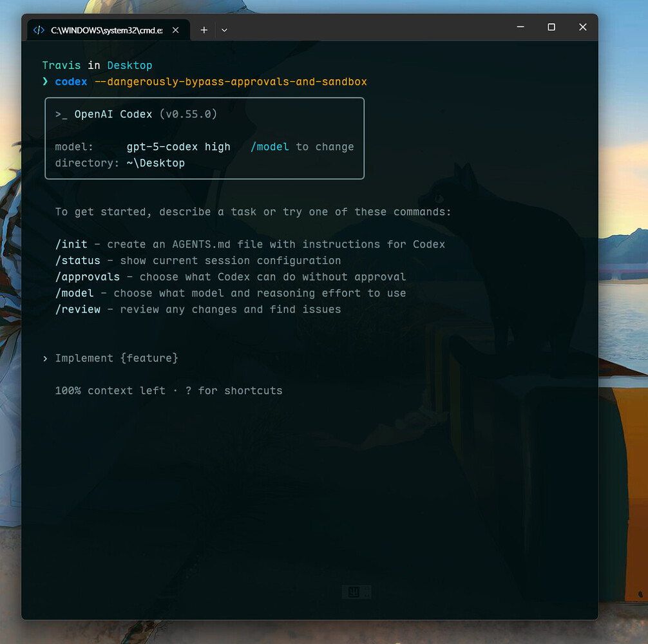Click the '/model to change' hint
Viewport: 648px width, 644px height.
tap(302, 147)
